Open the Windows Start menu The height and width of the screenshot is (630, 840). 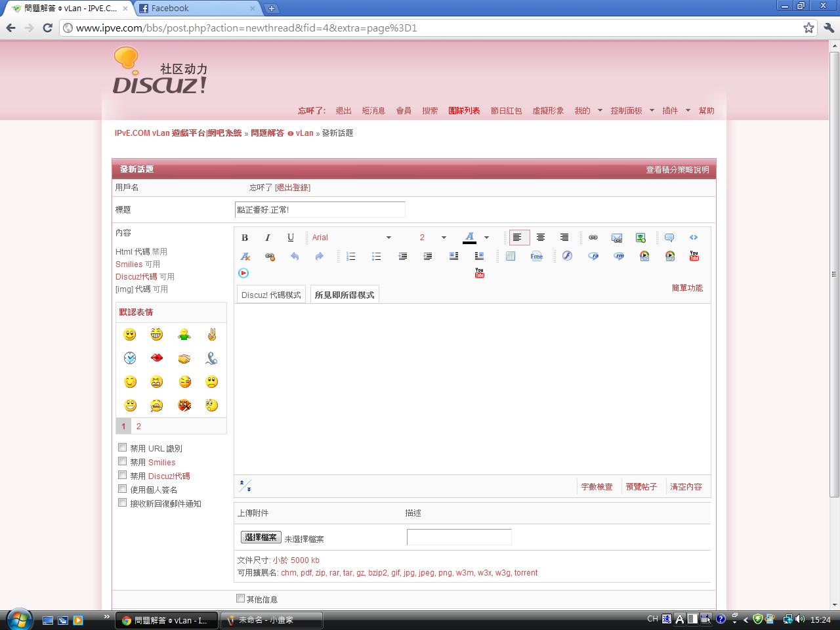coord(18,619)
